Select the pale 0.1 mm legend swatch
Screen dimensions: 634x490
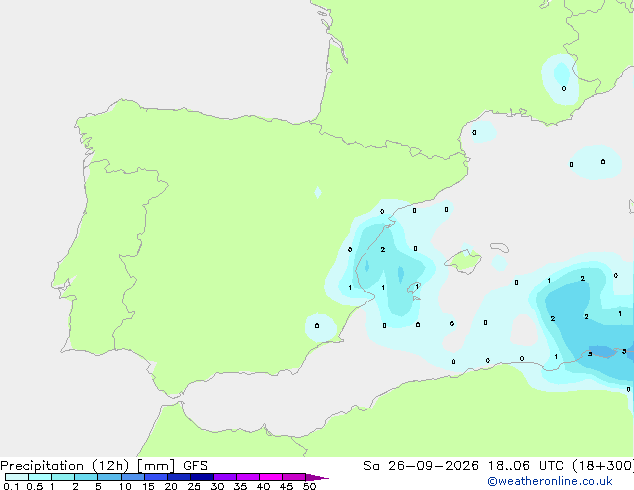point(17,477)
